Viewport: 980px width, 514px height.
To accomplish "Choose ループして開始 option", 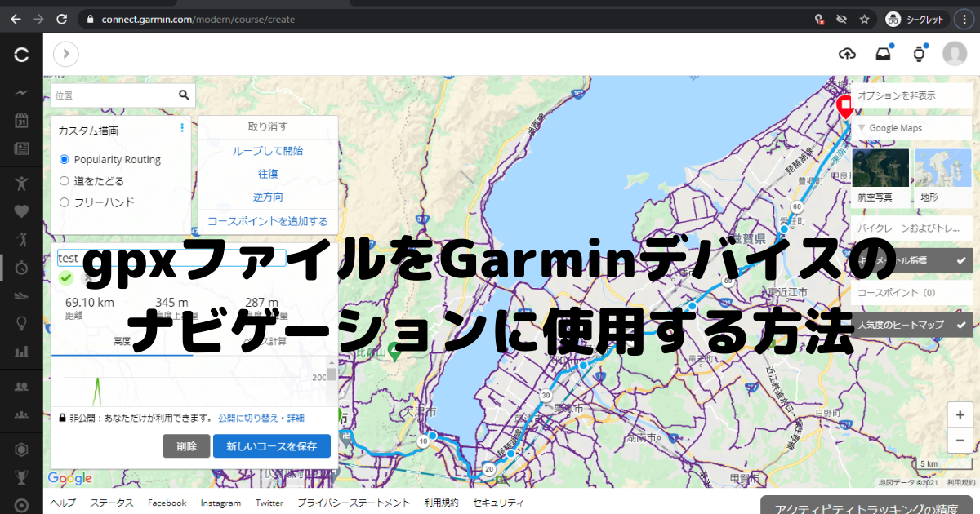I will 268,151.
